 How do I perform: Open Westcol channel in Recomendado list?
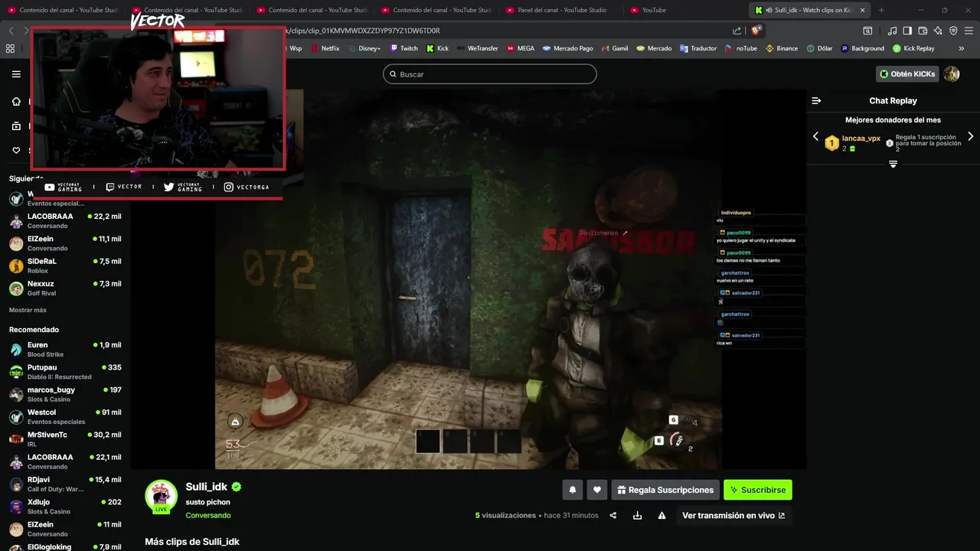[x=65, y=416]
